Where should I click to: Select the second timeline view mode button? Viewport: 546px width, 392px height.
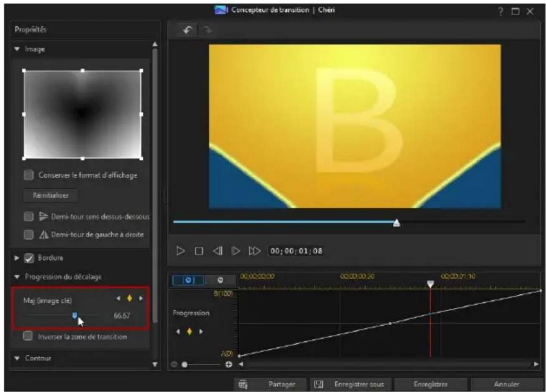[220, 280]
